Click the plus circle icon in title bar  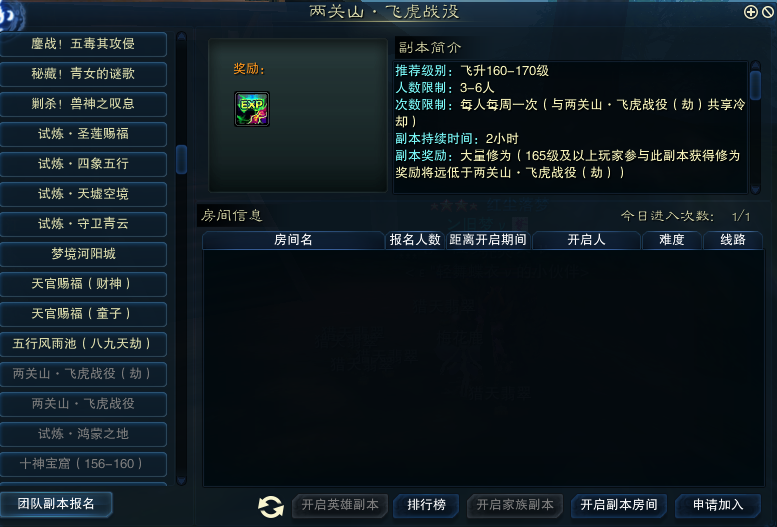pyautogui.click(x=751, y=12)
